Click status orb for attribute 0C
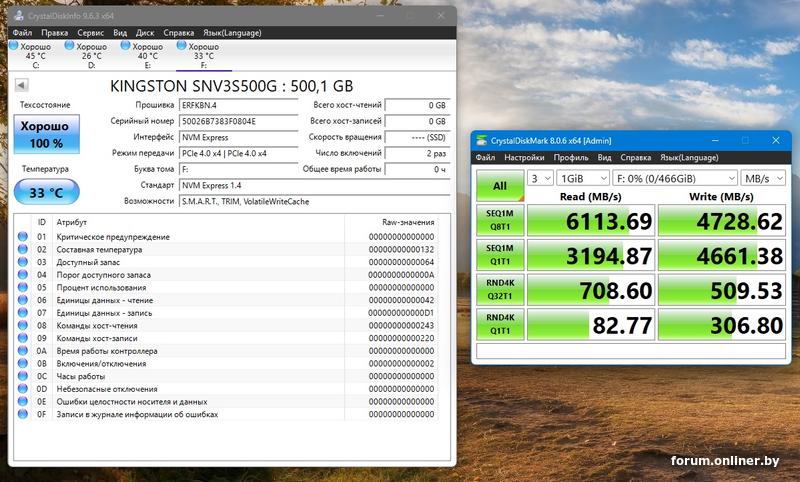 22,376
